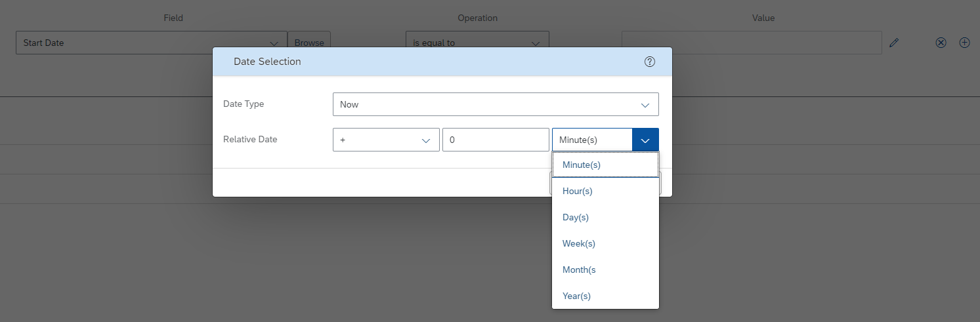This screenshot has height=322, width=980.
Task: Click into the Value text field
Action: (752, 43)
